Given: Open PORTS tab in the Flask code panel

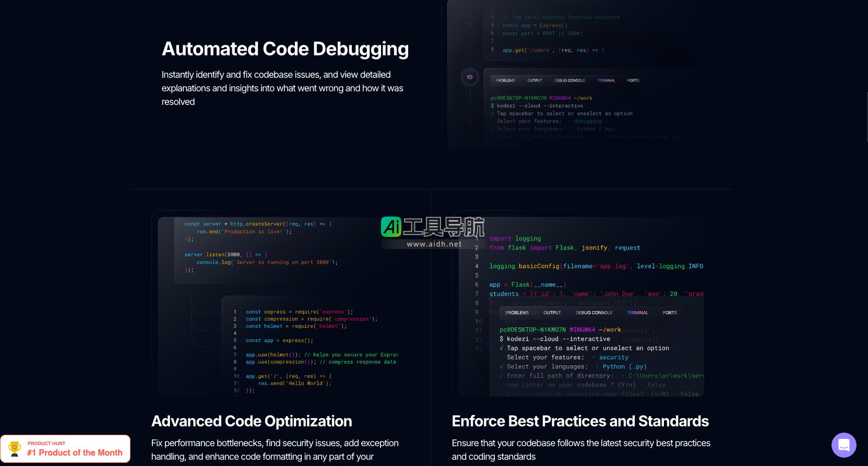Looking at the screenshot, I should point(670,313).
